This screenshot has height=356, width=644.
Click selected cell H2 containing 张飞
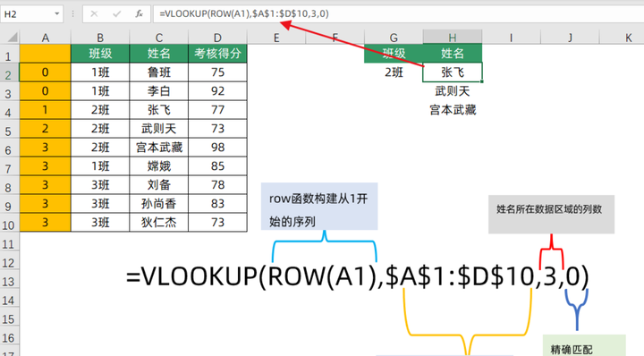453,72
